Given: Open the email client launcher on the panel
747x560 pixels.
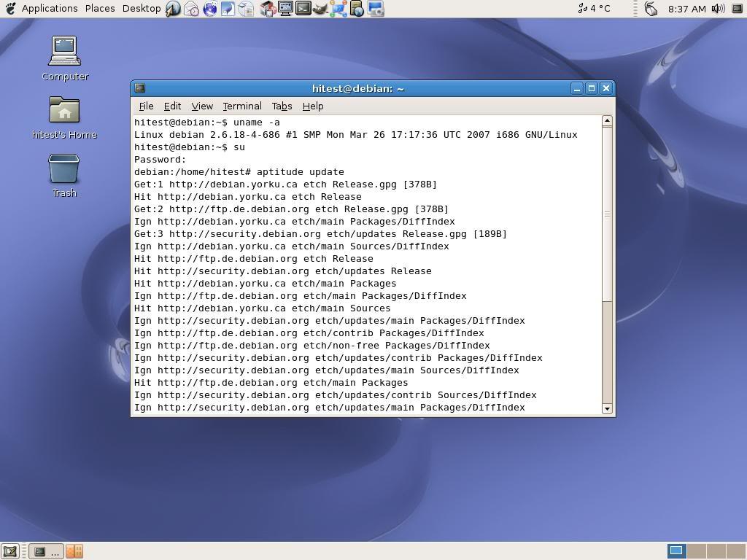Looking at the screenshot, I should coord(190,8).
